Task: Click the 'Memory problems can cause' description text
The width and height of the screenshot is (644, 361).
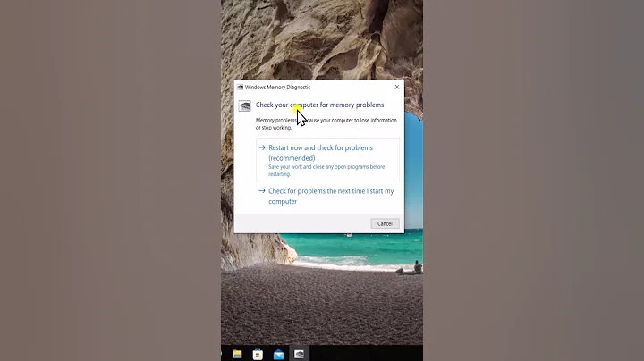Action: pyautogui.click(x=326, y=124)
